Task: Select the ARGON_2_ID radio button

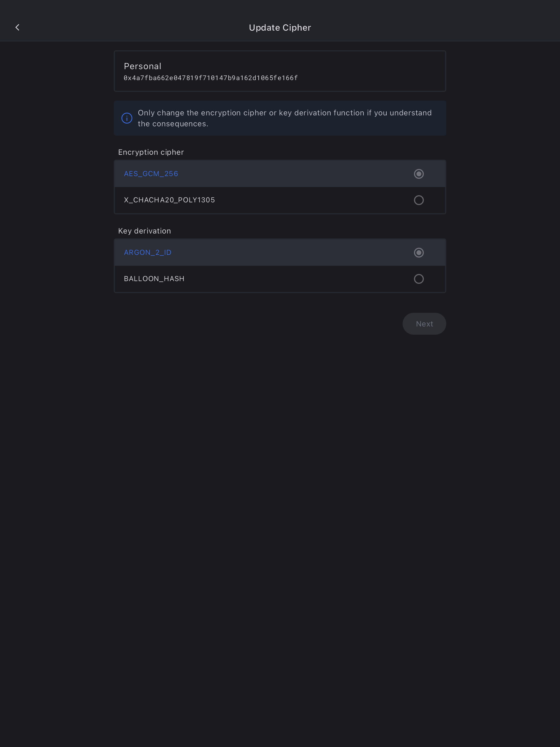Action: pyautogui.click(x=418, y=253)
